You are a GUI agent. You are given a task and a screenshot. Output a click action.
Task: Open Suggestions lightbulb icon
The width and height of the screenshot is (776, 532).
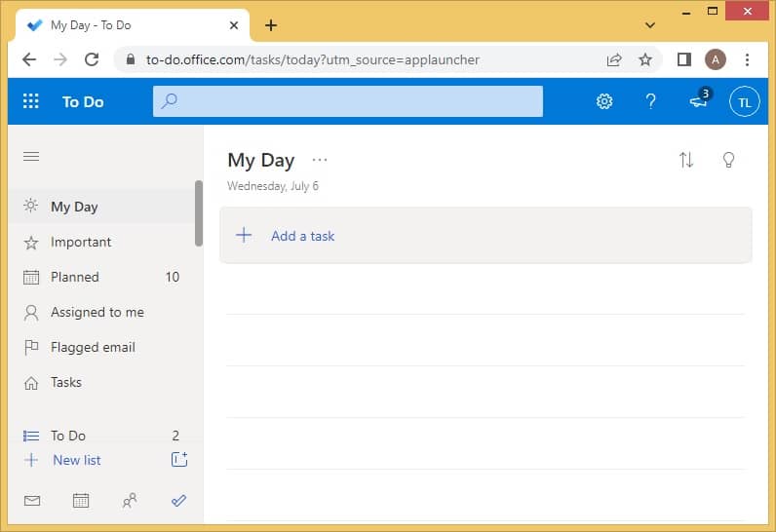click(x=728, y=160)
